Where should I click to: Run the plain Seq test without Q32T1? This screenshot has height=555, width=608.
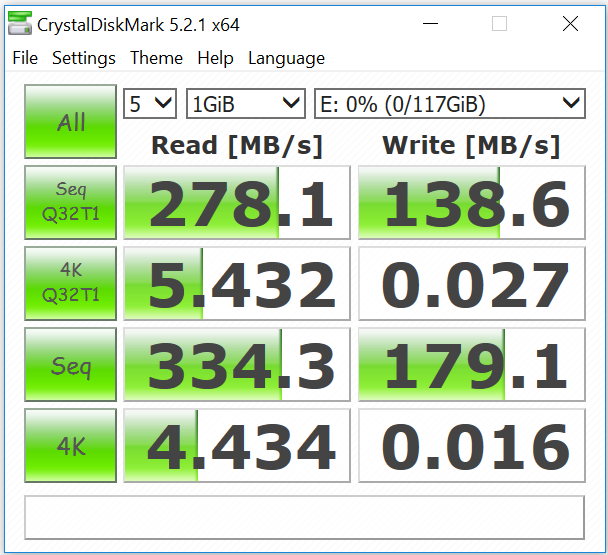point(71,365)
